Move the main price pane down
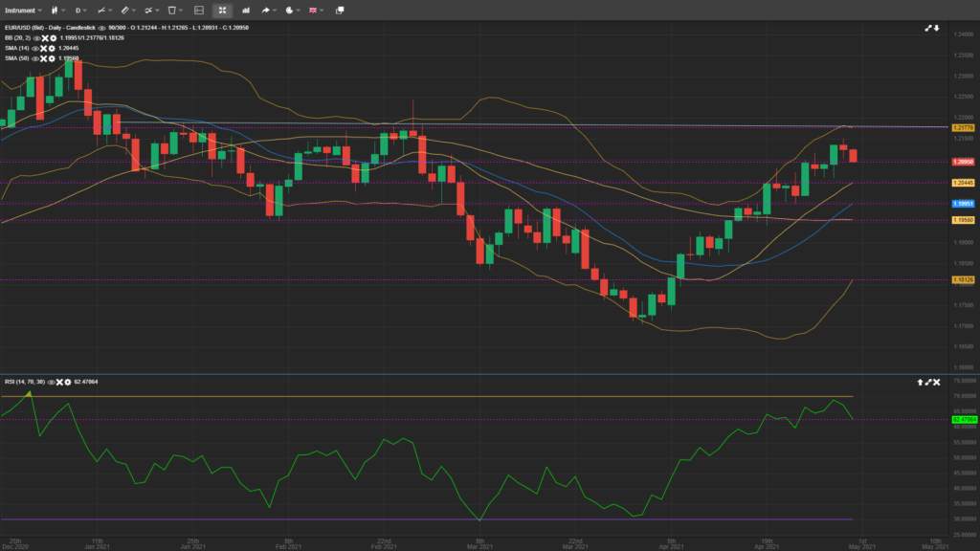980x551 pixels. pos(936,29)
